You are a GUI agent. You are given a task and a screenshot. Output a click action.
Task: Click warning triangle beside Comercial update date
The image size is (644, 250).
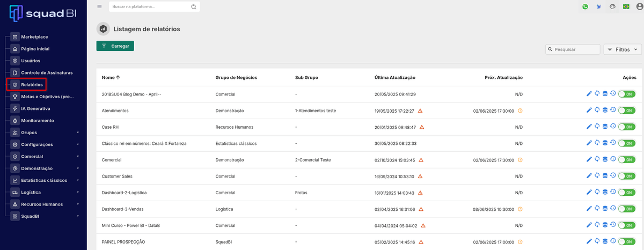[x=421, y=160]
